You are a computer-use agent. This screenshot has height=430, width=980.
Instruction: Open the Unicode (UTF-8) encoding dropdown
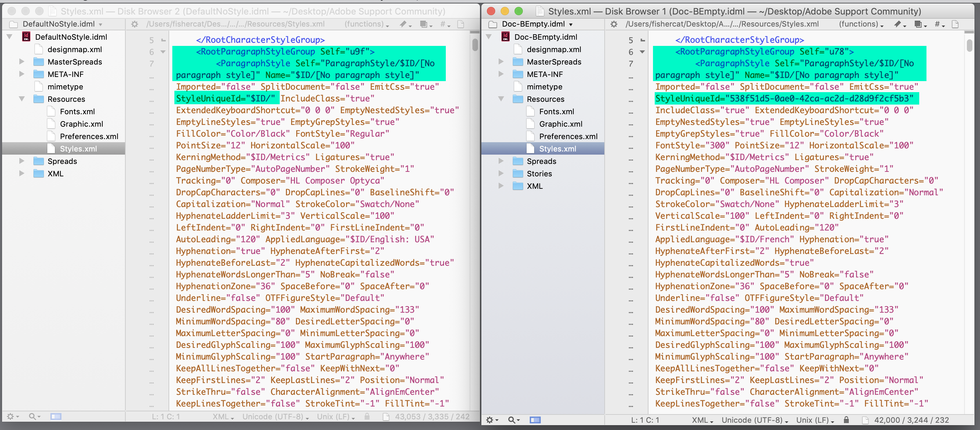pos(753,420)
